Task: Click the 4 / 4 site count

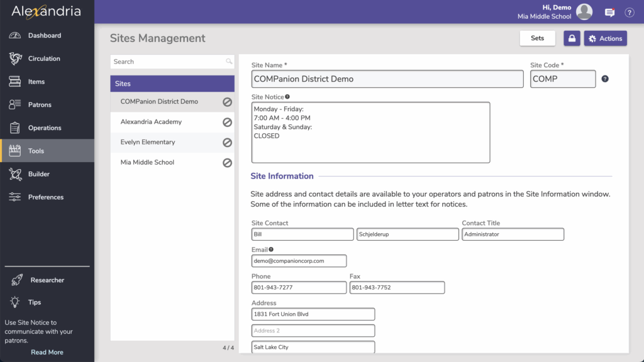Action: point(228,348)
